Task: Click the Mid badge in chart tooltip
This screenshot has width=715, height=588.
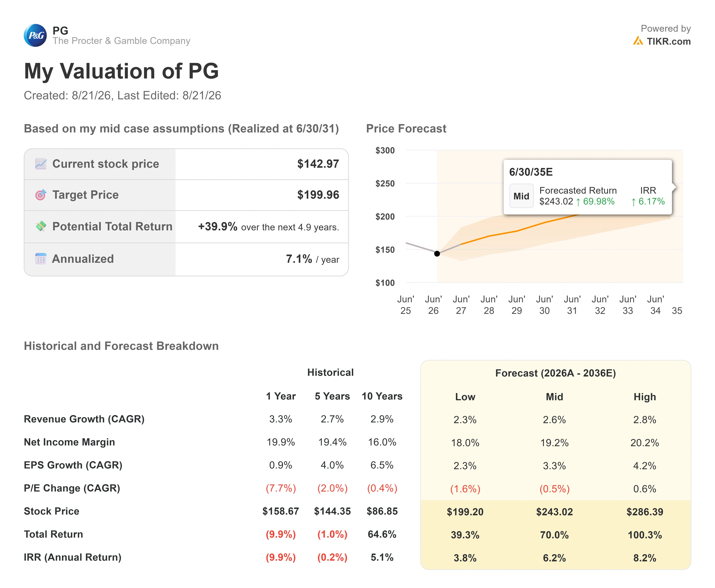Action: [521, 196]
